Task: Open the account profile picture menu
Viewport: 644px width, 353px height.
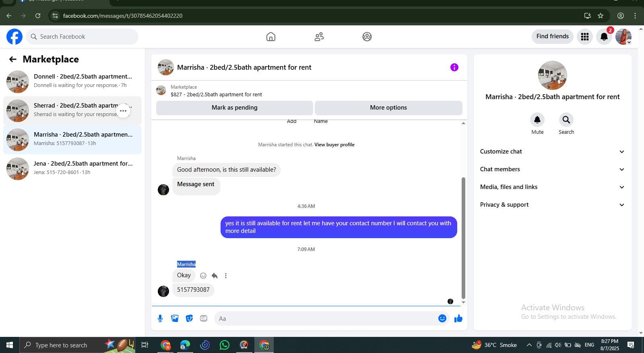Action: point(623,37)
